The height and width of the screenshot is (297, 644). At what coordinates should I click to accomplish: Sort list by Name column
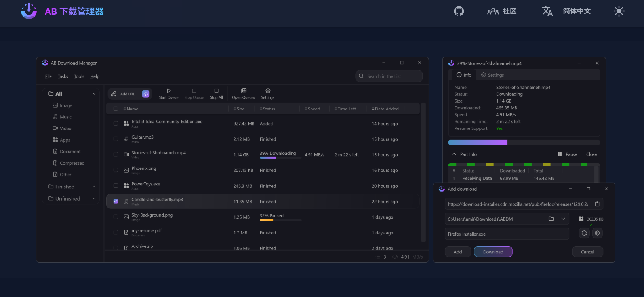click(x=131, y=109)
